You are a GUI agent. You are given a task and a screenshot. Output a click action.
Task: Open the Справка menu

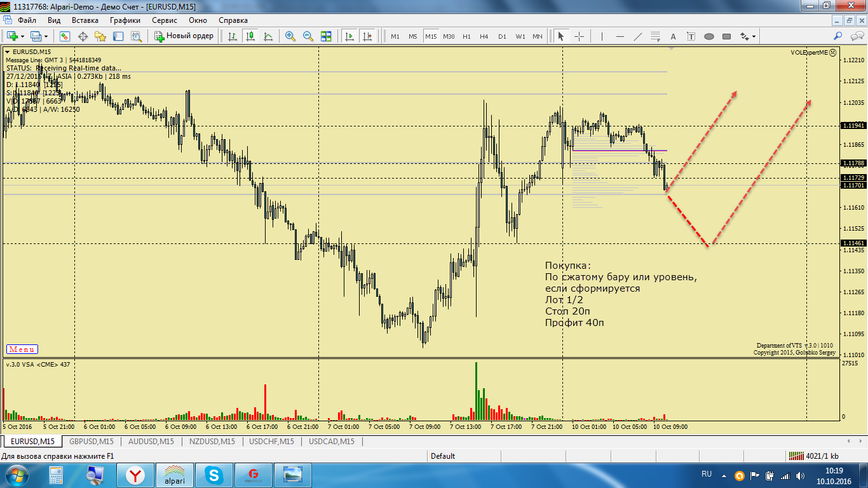coord(233,20)
